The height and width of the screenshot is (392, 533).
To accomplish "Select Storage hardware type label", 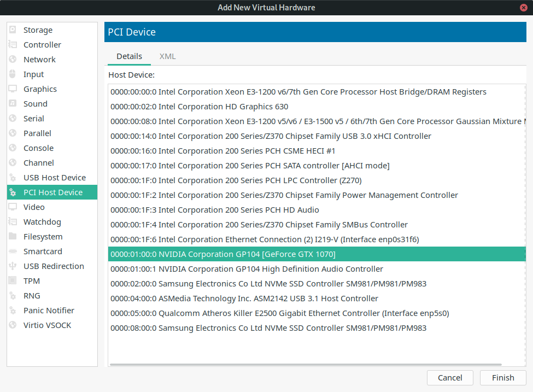I will (x=38, y=30).
